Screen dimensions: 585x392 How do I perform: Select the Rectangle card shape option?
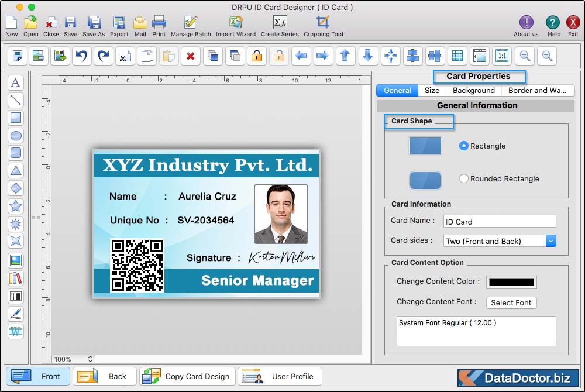tap(464, 146)
